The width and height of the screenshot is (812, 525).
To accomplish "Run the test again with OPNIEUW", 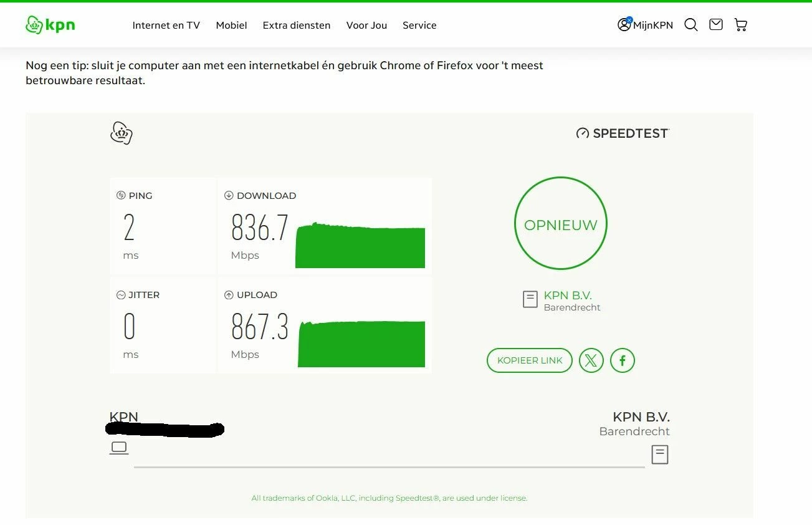I will pyautogui.click(x=561, y=224).
